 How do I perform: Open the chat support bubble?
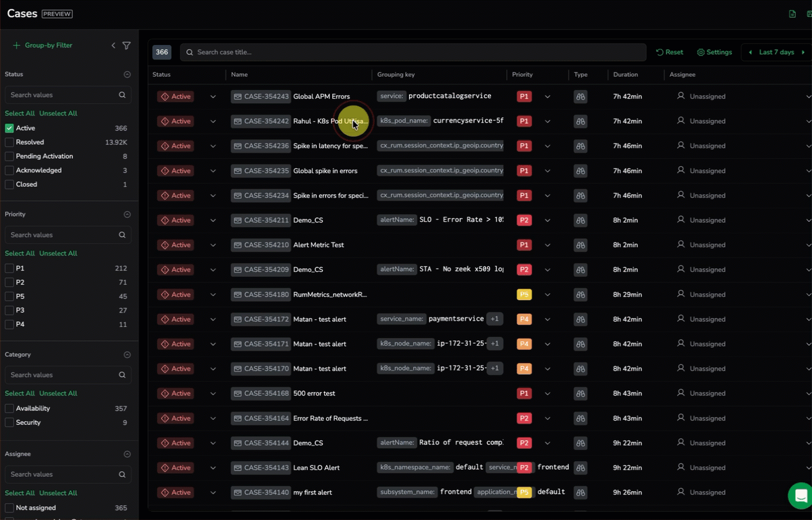[x=800, y=495]
